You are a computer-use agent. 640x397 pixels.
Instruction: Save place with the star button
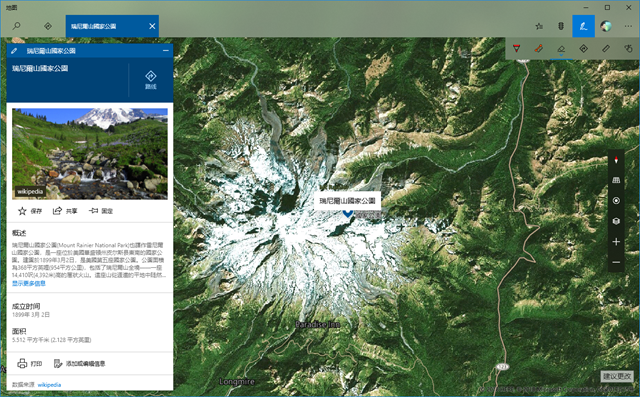coord(29,211)
